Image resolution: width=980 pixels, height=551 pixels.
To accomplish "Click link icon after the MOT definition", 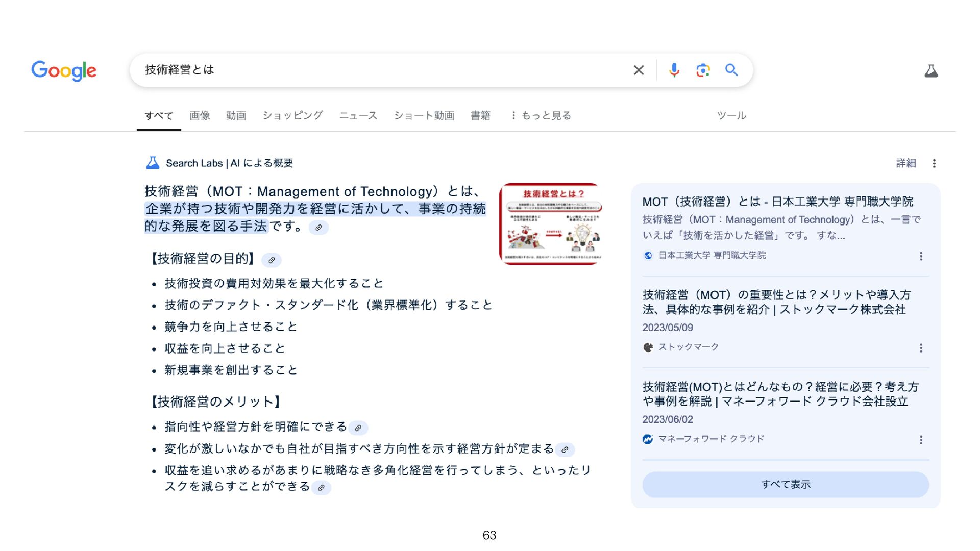I will coord(318,228).
